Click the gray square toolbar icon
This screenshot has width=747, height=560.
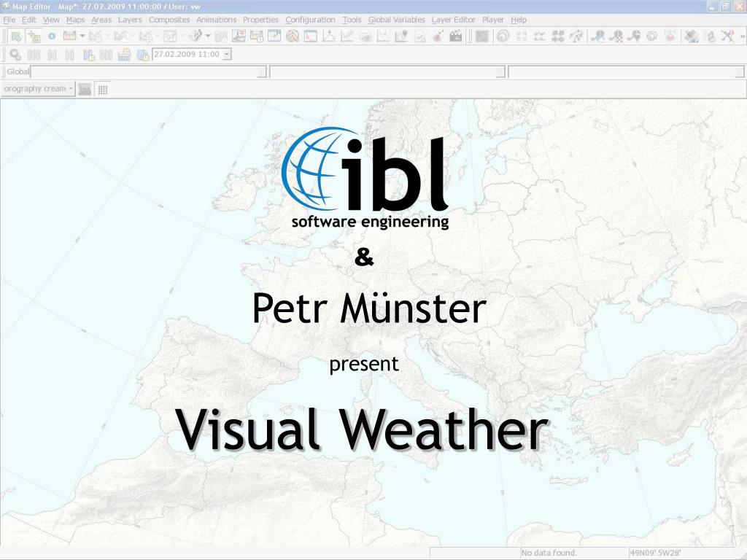(482, 36)
